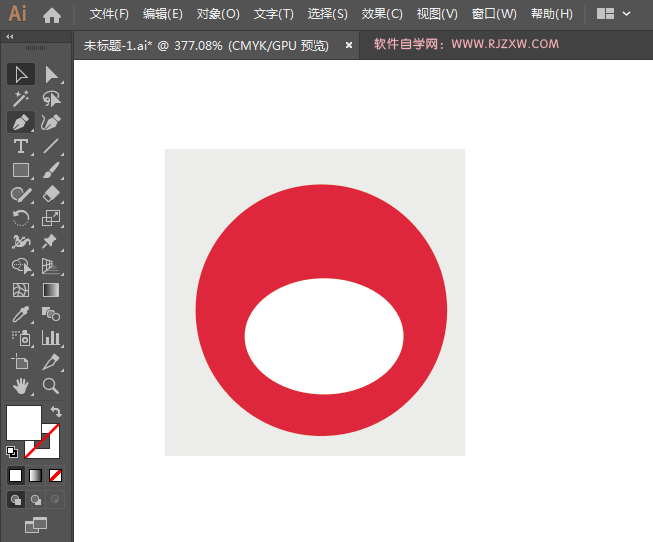
Task: Click the red ring shape
Action: [321, 231]
